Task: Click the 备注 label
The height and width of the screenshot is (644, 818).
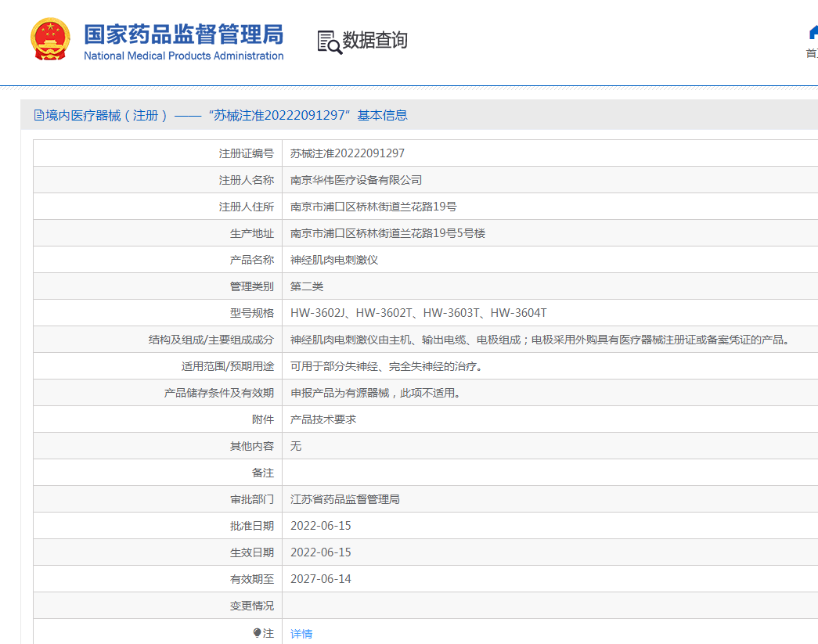Action: pyautogui.click(x=263, y=473)
